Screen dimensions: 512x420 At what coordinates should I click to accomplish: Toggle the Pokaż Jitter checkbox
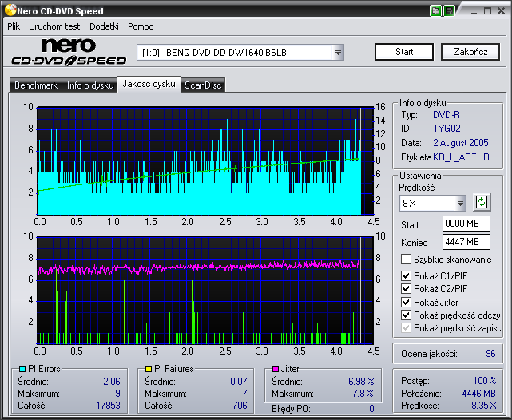click(406, 302)
